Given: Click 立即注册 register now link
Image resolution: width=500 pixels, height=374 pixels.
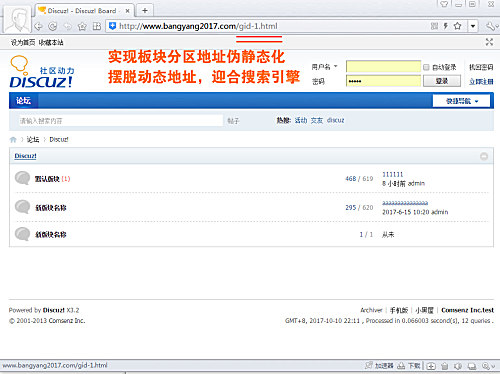Looking at the screenshot, I should click(481, 81).
